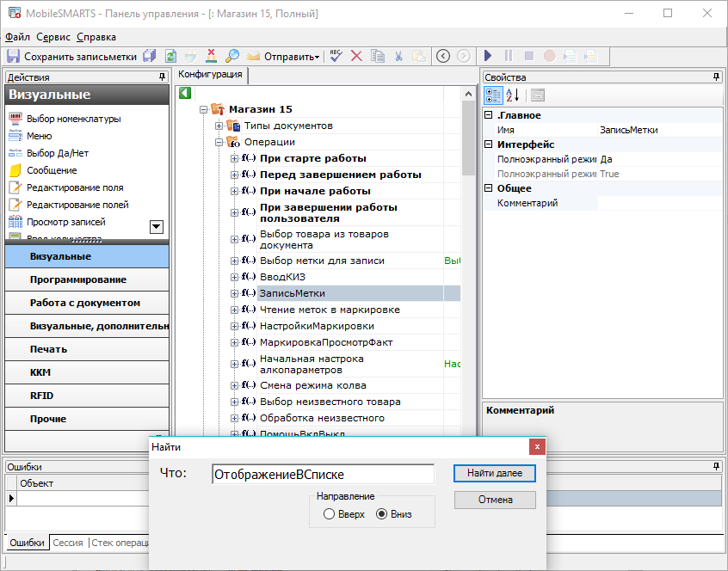This screenshot has width=728, height=571.
Task: Click the pause debugging icon
Action: pyautogui.click(x=509, y=56)
